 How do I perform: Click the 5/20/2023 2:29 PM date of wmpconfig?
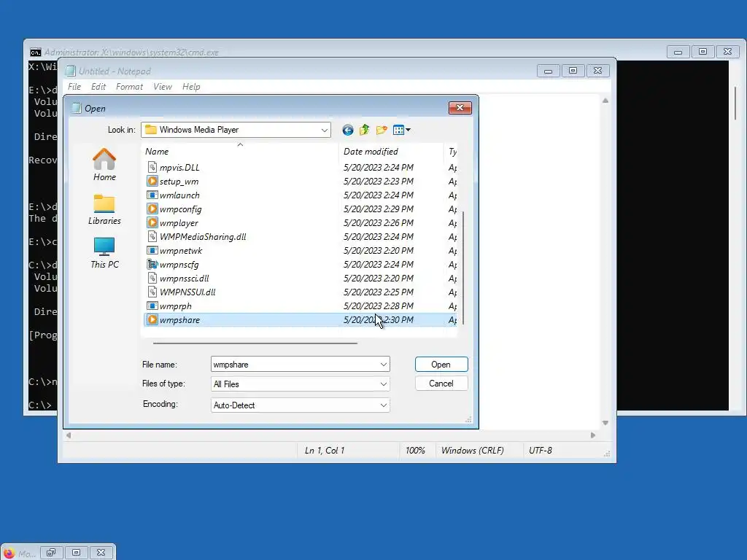[379, 209]
